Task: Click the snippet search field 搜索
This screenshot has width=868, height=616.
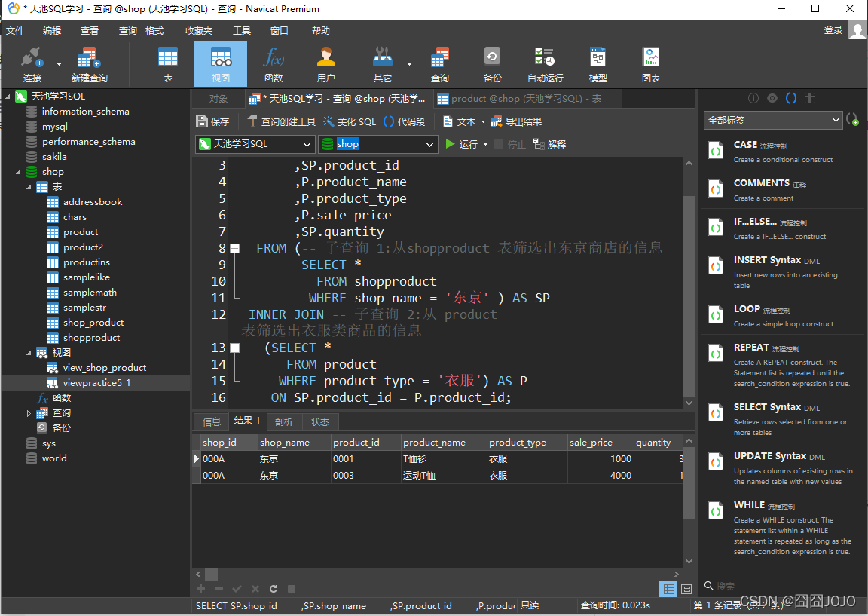Action: click(x=781, y=586)
